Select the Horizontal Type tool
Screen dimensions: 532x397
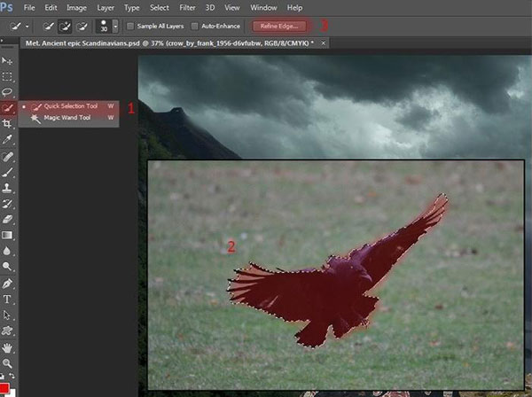tap(7, 299)
